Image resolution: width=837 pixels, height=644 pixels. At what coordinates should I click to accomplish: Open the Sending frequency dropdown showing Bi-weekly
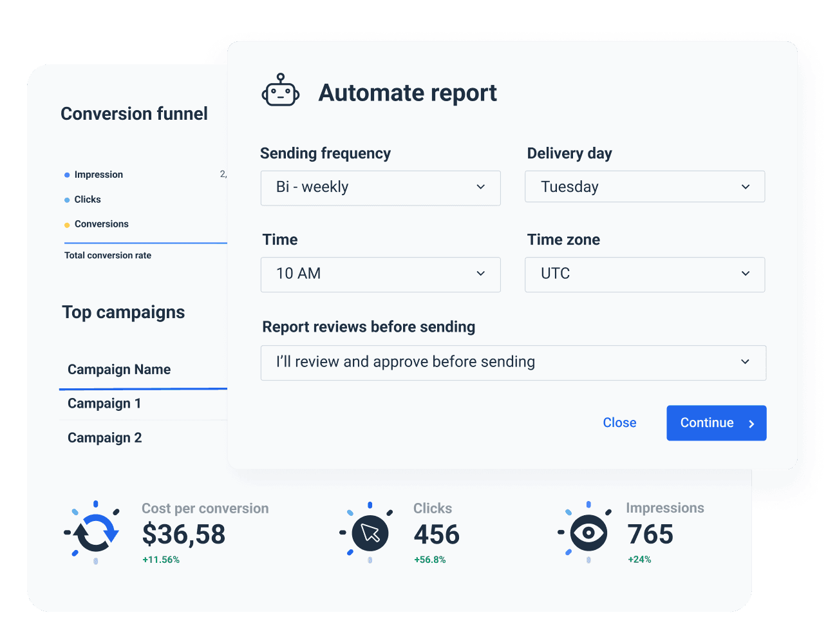coord(380,187)
